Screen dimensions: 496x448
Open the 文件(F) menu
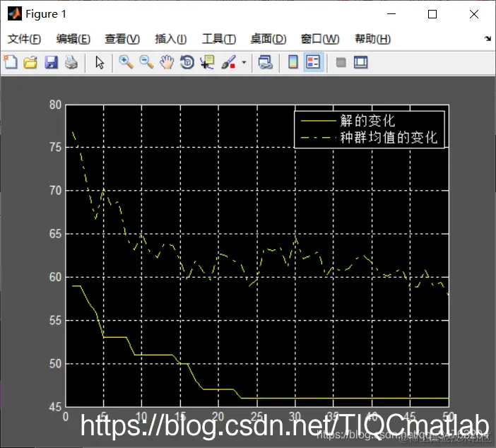(24, 39)
